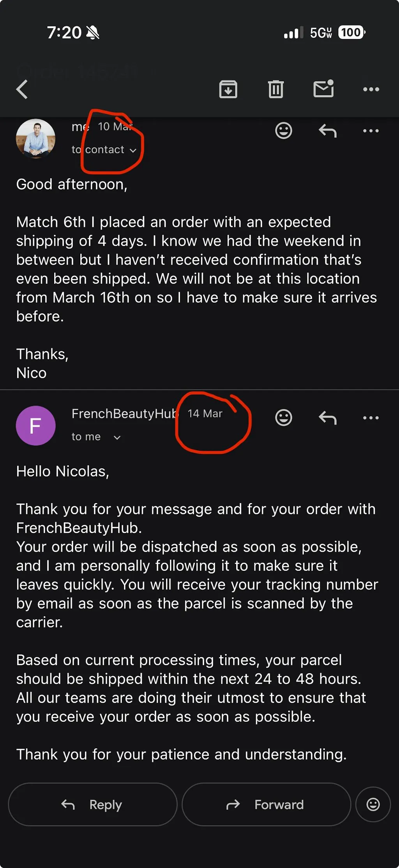
Task: Reply to FrenchBeautyHub message via arrow icon
Action: pyautogui.click(x=328, y=418)
